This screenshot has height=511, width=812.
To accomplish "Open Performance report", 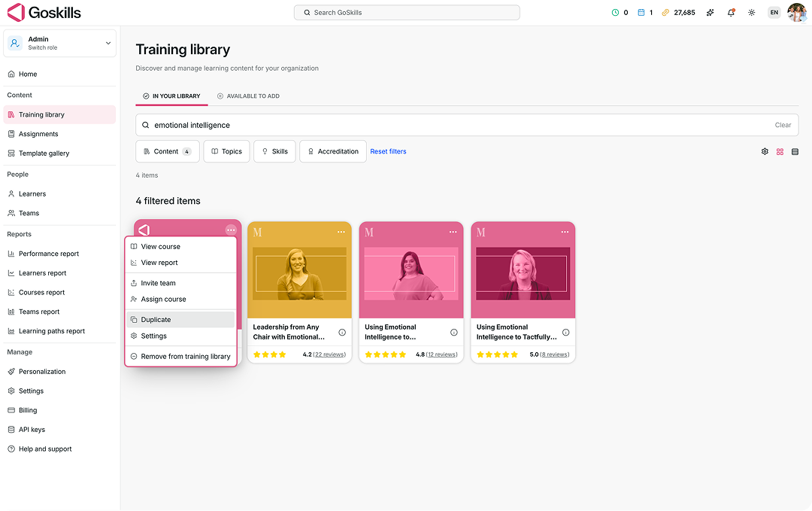I will [59, 254].
